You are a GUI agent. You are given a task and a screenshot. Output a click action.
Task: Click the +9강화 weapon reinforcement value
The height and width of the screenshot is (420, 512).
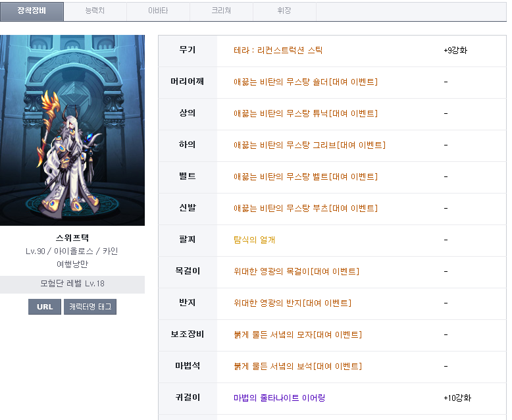455,50
